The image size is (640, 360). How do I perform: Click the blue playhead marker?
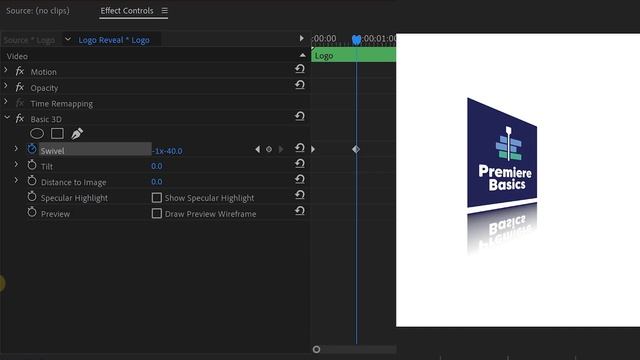tap(356, 40)
